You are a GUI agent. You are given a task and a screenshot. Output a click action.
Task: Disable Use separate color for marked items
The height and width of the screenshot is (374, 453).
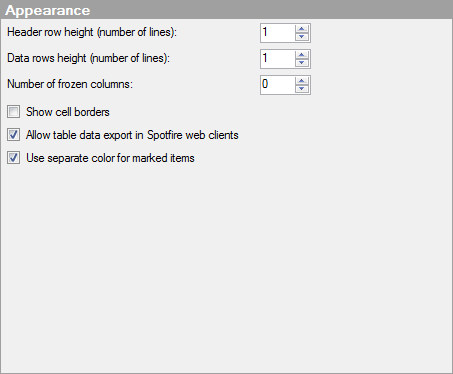point(14,158)
